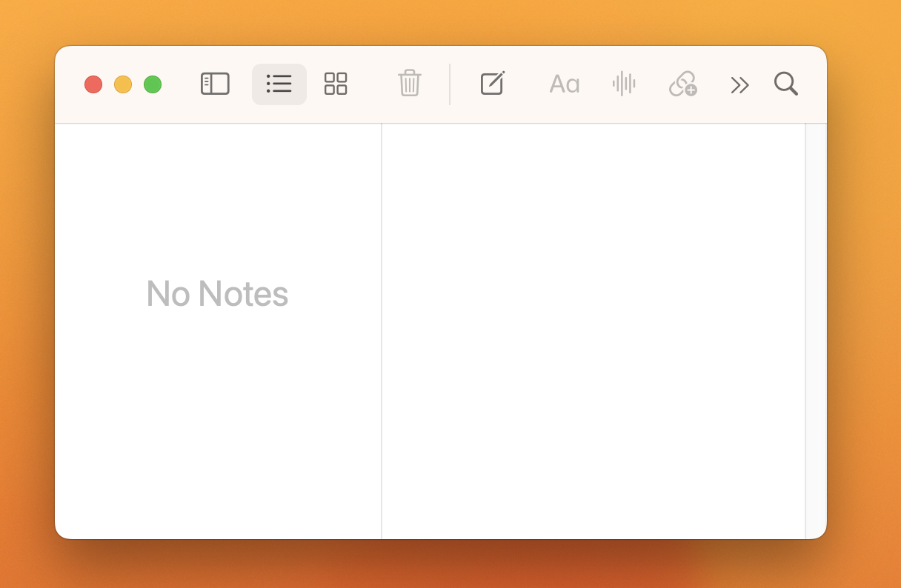This screenshot has height=588, width=901.
Task: Switch to gallery view
Action: pyautogui.click(x=336, y=84)
